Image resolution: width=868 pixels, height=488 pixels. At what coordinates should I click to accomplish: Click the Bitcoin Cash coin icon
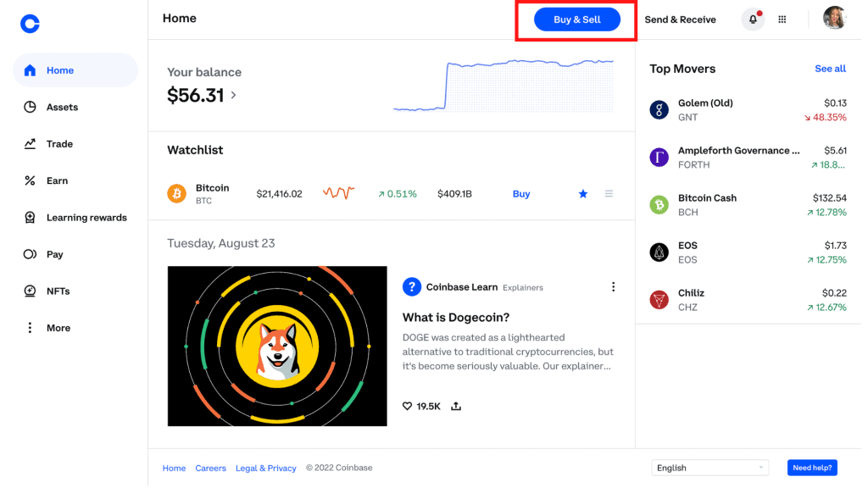659,205
